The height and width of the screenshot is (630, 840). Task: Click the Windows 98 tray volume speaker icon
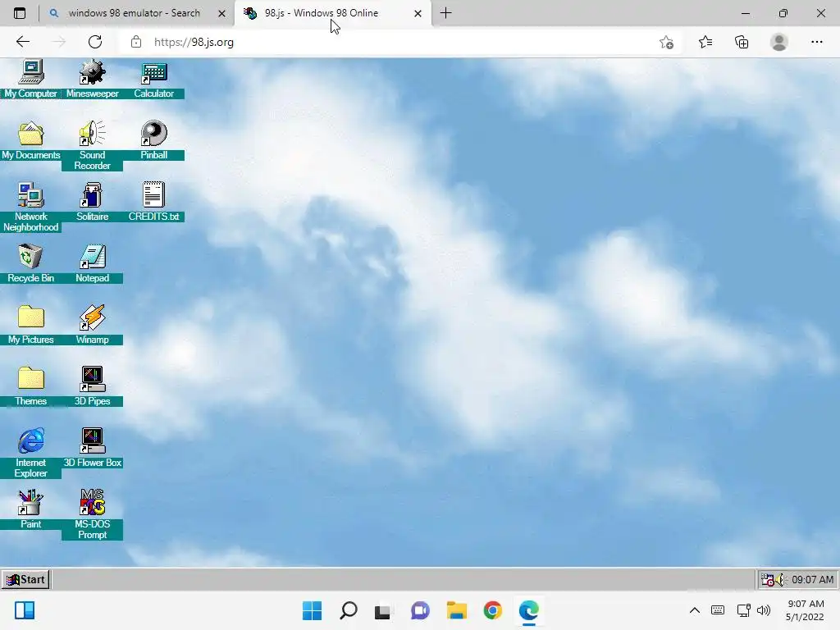(780, 580)
